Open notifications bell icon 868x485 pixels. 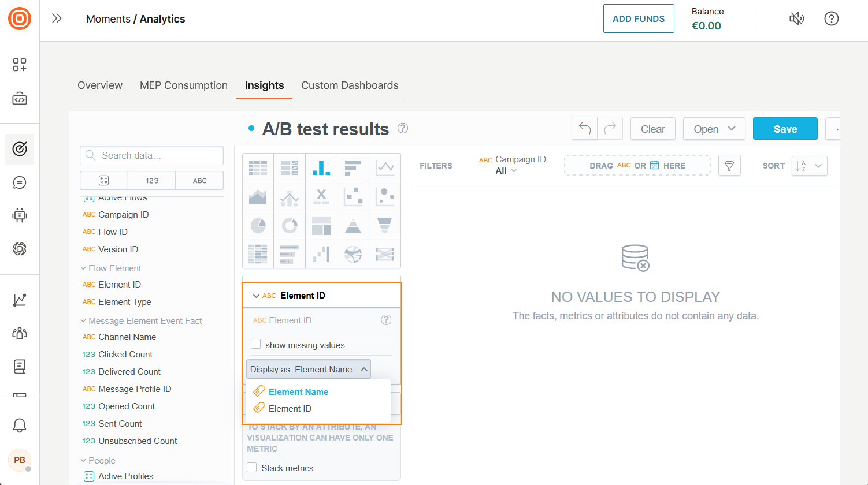pyautogui.click(x=20, y=426)
